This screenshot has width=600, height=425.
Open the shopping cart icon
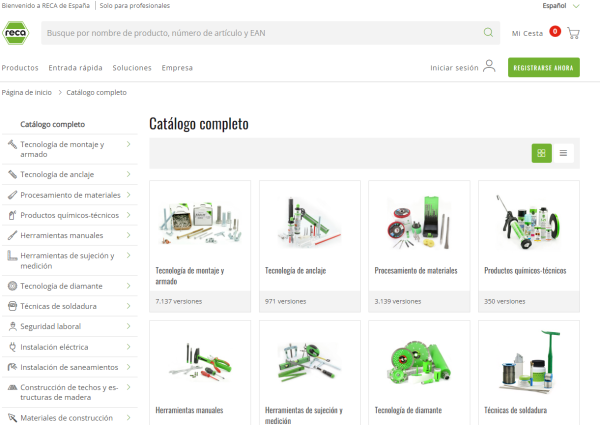click(x=573, y=33)
